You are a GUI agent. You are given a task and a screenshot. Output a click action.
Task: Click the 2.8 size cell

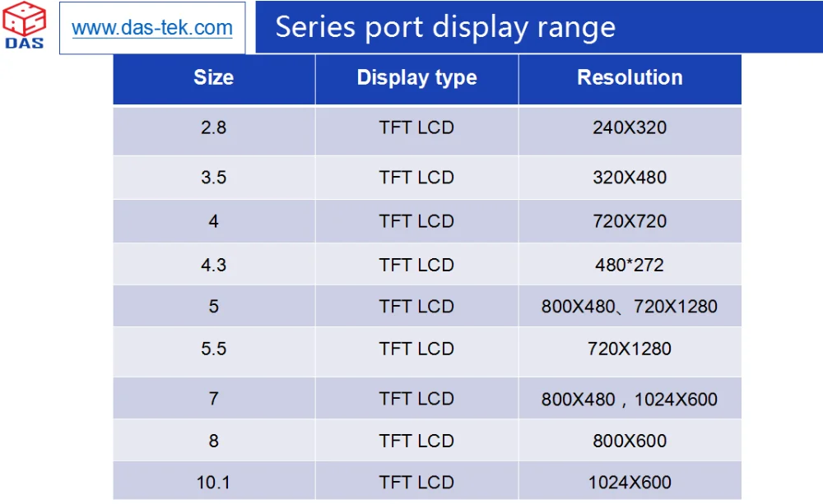point(214,130)
